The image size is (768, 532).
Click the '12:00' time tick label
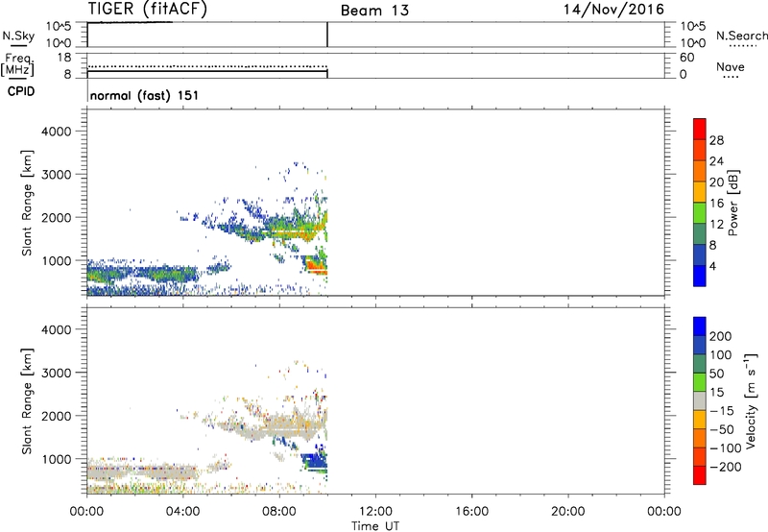pyautogui.click(x=375, y=512)
